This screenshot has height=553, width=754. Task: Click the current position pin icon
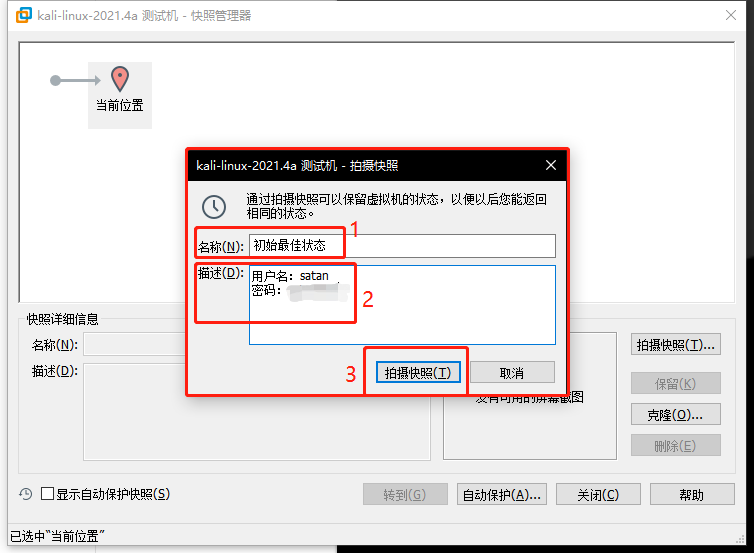tap(120, 79)
